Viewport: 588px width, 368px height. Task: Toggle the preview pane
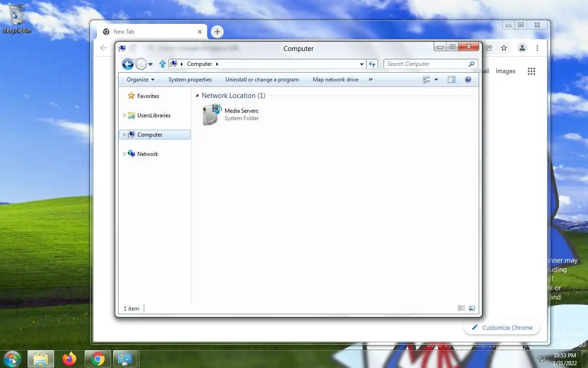pos(452,80)
